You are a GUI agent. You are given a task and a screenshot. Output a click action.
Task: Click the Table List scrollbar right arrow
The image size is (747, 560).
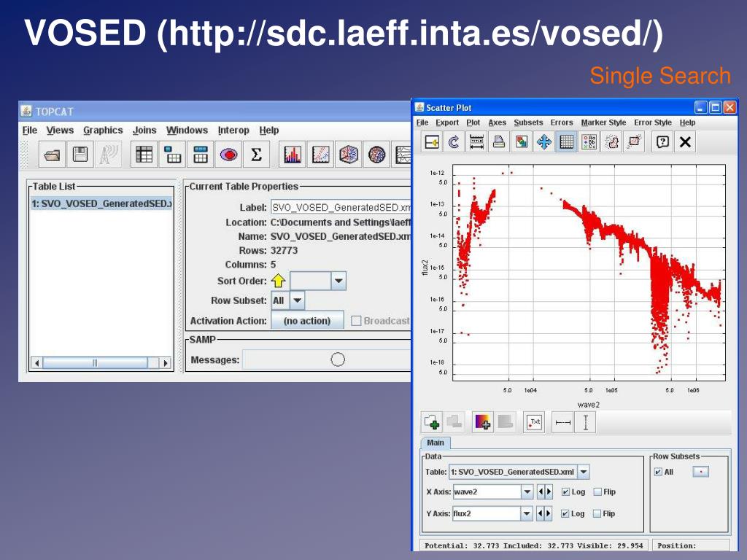click(x=166, y=363)
